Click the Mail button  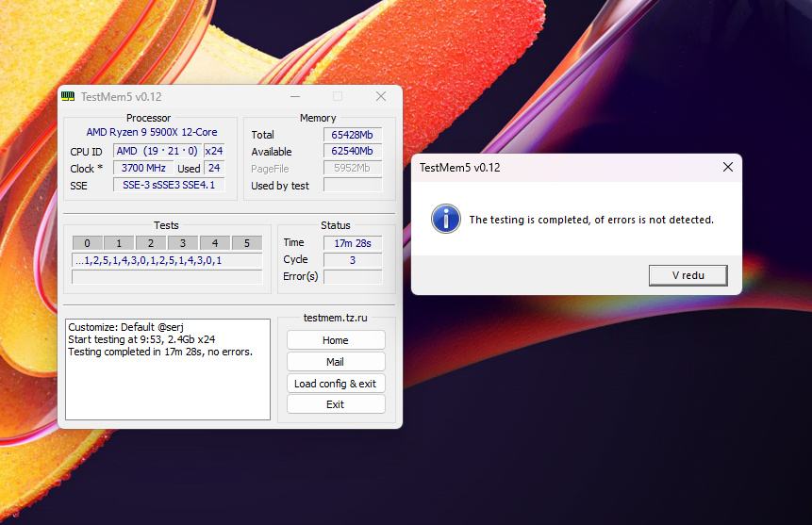click(x=336, y=362)
